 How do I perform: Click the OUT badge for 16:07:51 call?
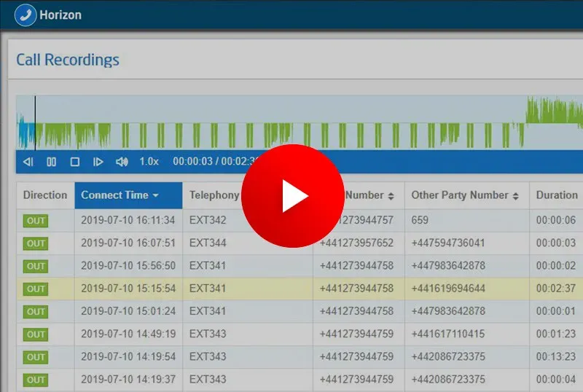36,243
